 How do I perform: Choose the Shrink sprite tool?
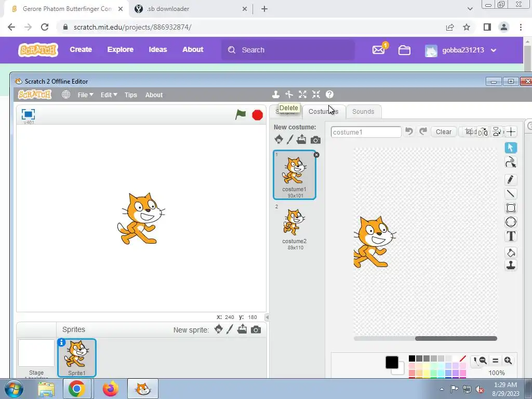[316, 95]
